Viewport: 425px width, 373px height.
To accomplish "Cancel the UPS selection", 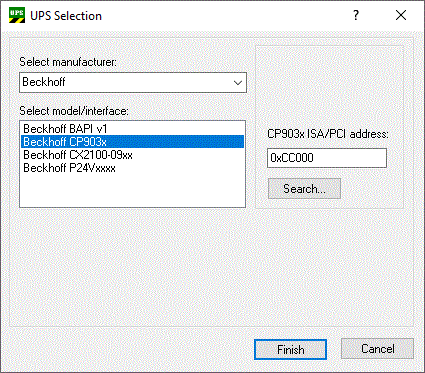I will [x=377, y=349].
